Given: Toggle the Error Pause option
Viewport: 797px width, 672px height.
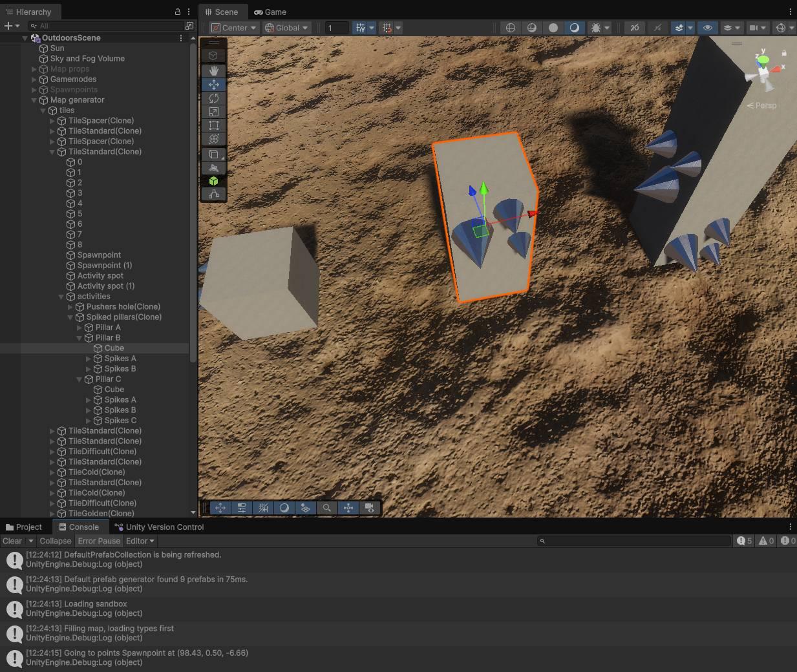Looking at the screenshot, I should (99, 541).
